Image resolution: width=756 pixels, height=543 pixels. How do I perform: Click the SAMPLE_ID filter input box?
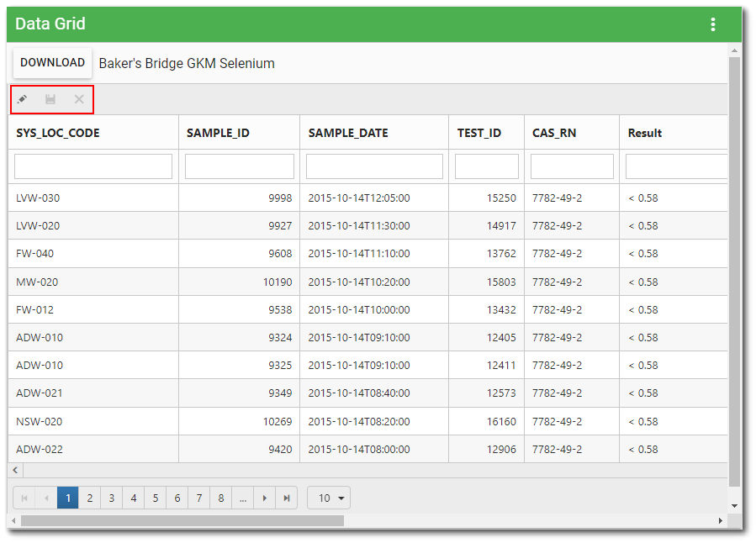pos(239,166)
